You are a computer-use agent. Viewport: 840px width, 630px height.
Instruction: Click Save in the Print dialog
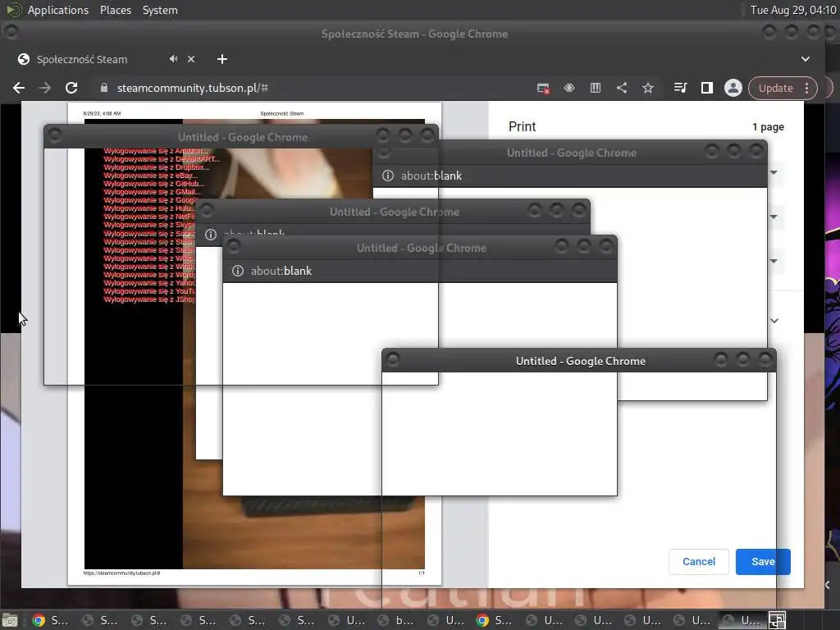click(x=763, y=561)
